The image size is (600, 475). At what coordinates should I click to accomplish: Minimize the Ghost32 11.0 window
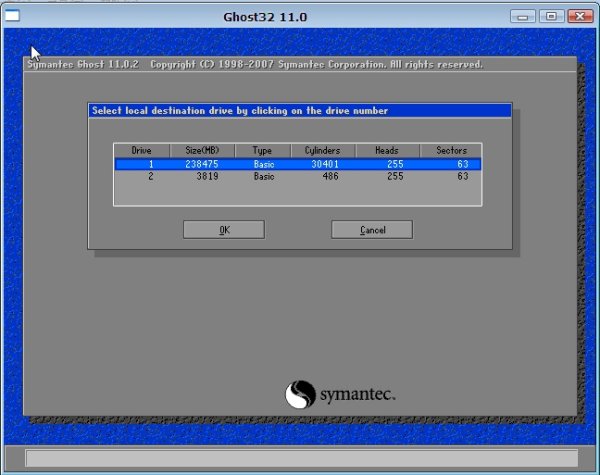tap(523, 16)
